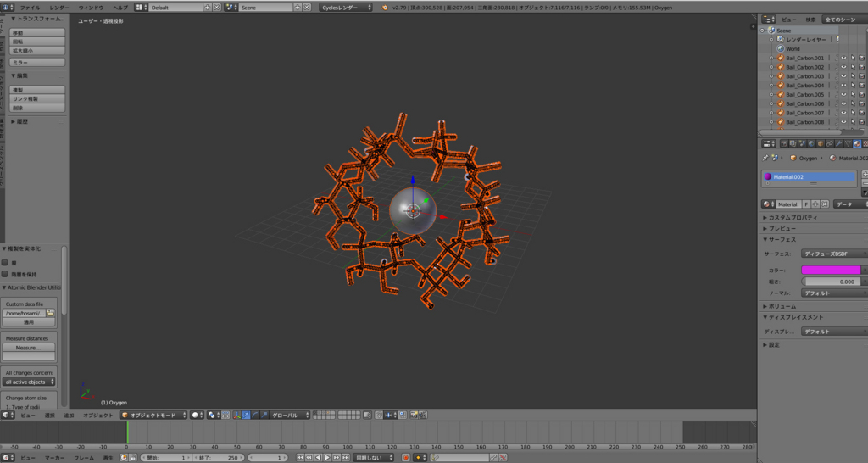Open the オブジェクト menu in 3D view header
The image size is (868, 463).
tap(98, 416)
